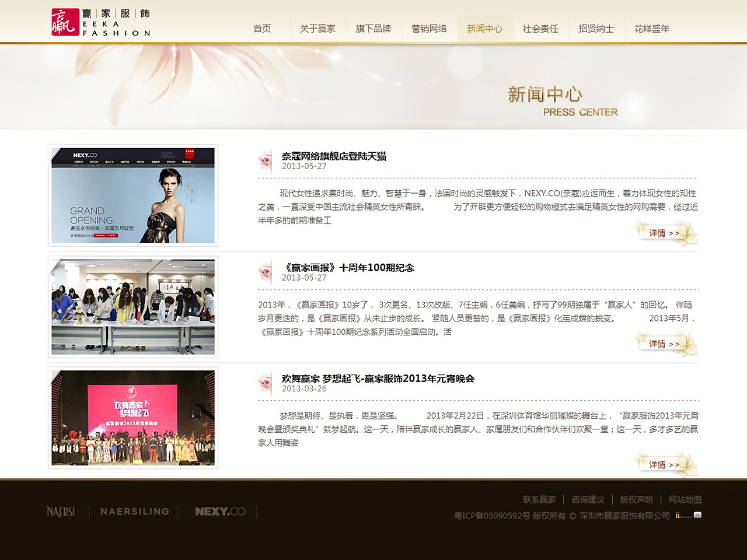The image size is (747, 560).
Task: Click rose icon beside 赢家画报 headline
Action: pyautogui.click(x=266, y=272)
